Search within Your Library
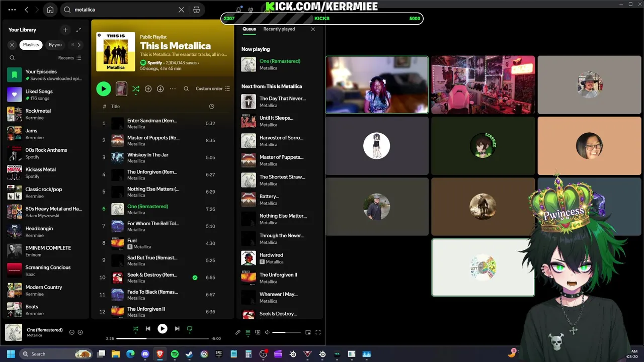The height and width of the screenshot is (362, 644). click(x=12, y=58)
